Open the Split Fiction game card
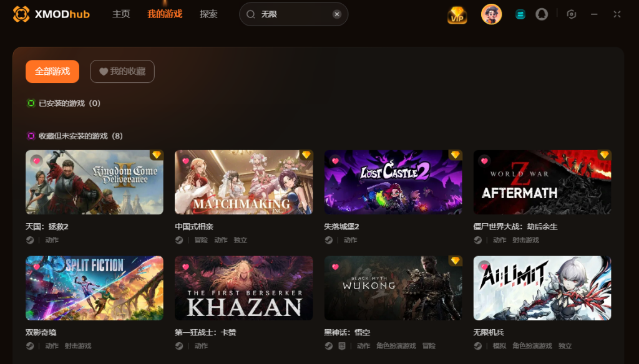The width and height of the screenshot is (639, 364). click(95, 288)
